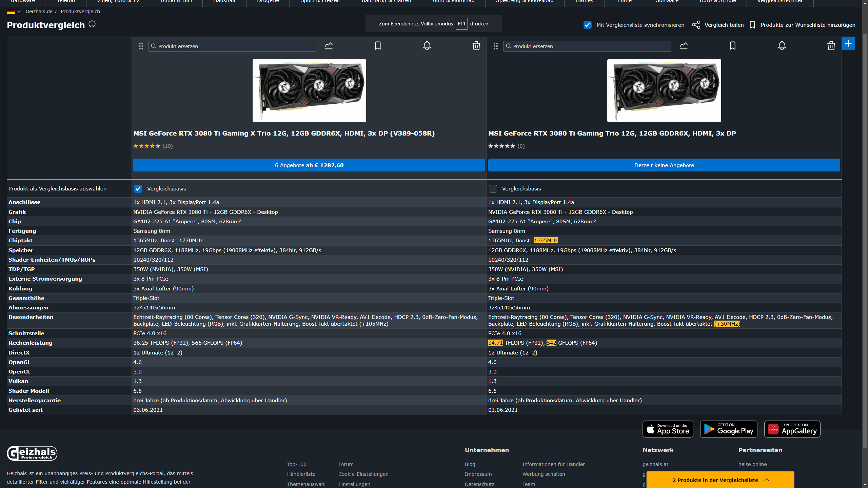The image size is (868, 488).
Task: Open price history chart for Gaming X Trio
Action: [x=329, y=46]
